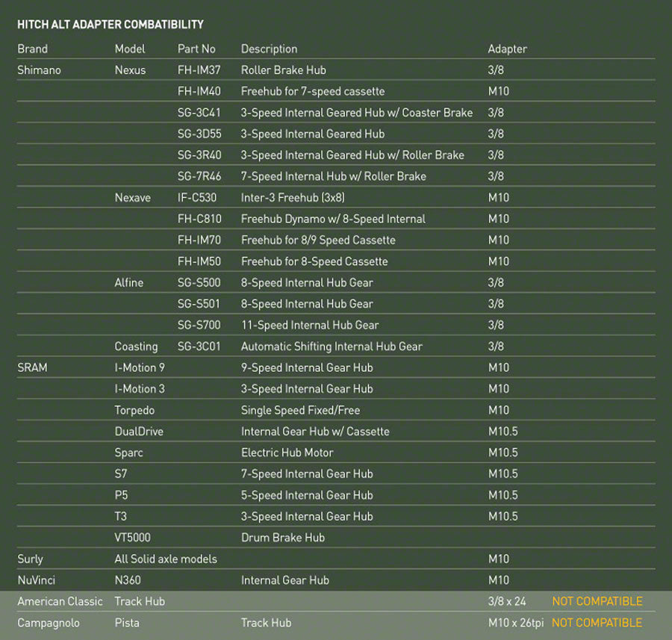Click the 'HITCH ALT ADAPTER COMBATIBILITY' title

pos(111,25)
